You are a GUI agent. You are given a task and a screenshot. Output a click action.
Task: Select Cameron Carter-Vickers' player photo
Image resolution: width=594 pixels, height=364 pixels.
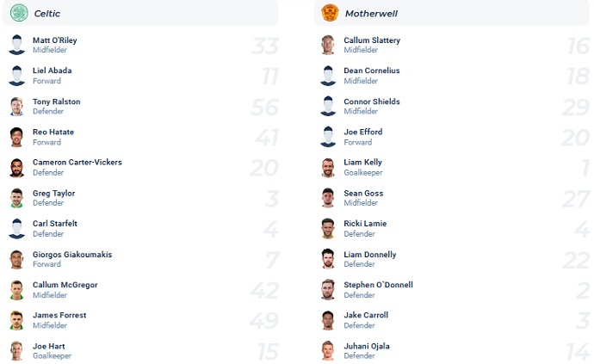[x=17, y=167]
